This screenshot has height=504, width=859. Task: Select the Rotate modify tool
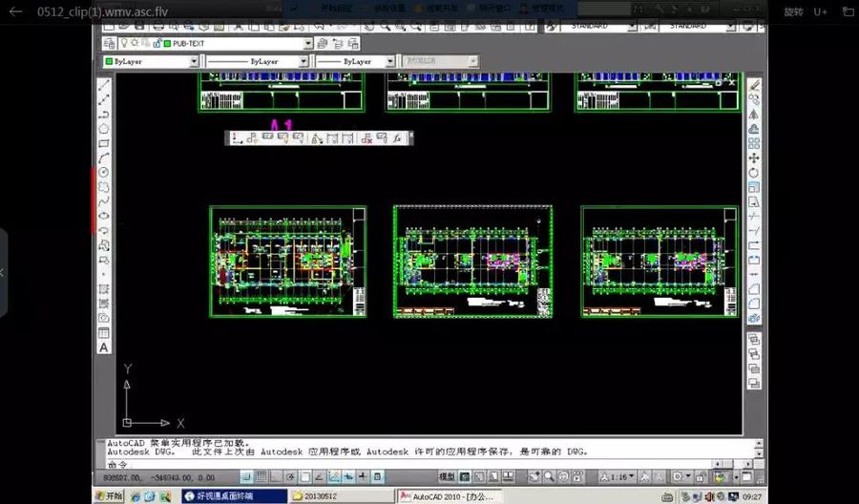(x=754, y=173)
